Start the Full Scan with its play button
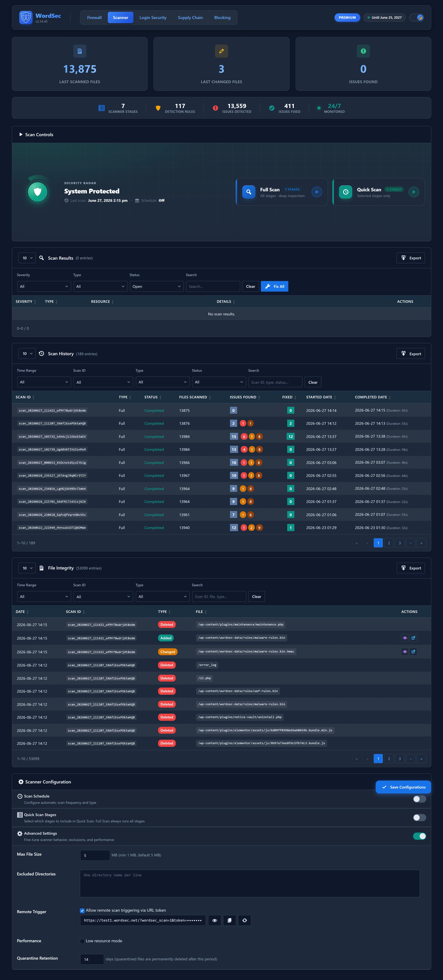The image size is (443, 980). pos(317,192)
